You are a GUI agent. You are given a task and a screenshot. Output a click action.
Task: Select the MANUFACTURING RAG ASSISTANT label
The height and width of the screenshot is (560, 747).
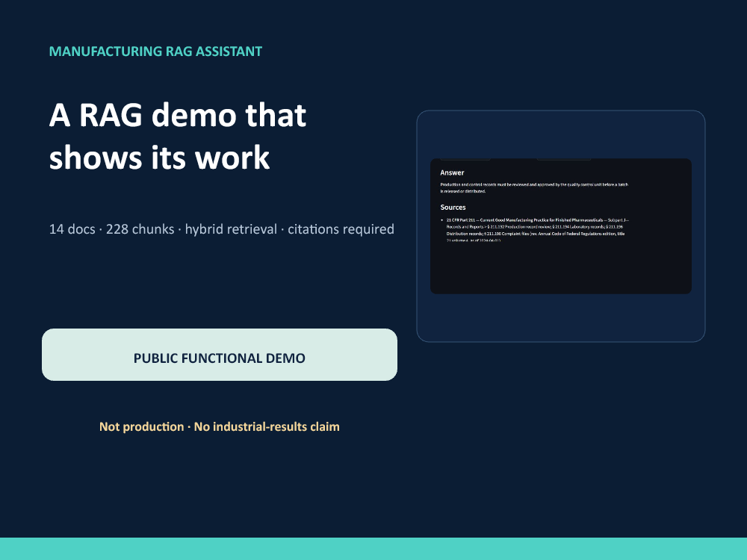[x=156, y=52]
